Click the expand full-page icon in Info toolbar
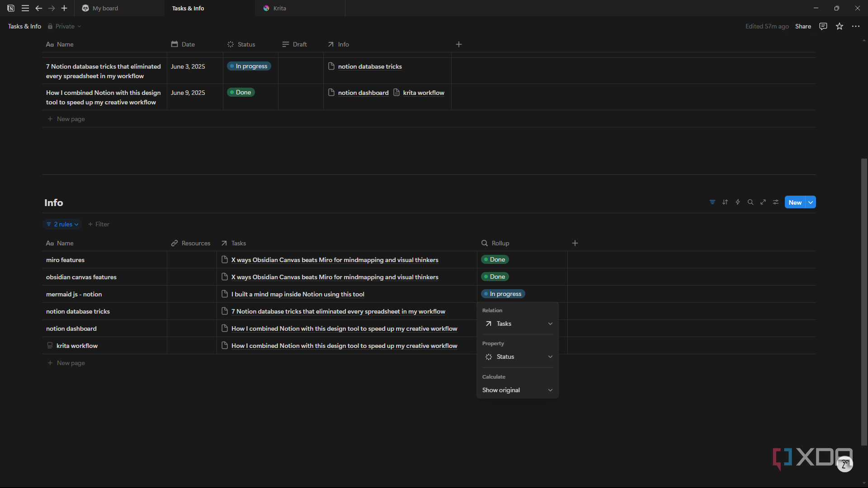This screenshot has height=488, width=868. [x=763, y=202]
